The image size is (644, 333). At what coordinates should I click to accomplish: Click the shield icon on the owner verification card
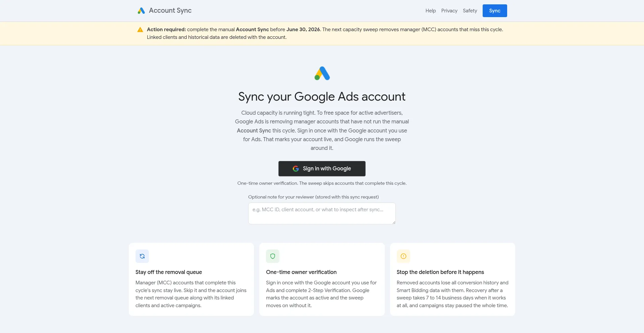[x=273, y=256]
